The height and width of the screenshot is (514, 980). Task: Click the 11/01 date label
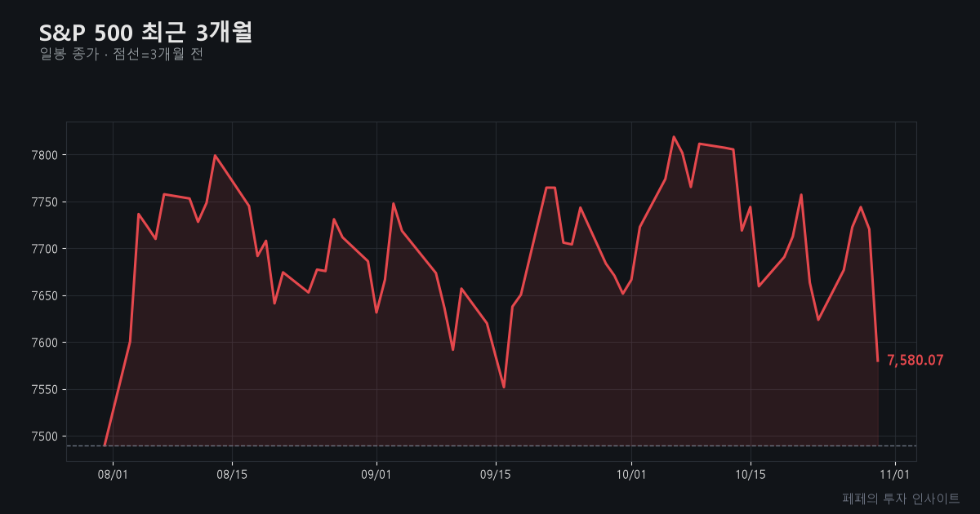pos(895,474)
